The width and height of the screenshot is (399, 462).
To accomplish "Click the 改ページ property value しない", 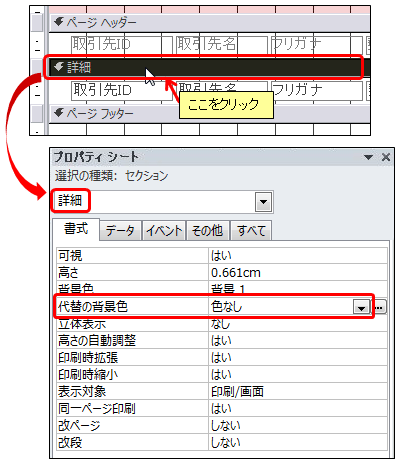I will tap(298, 425).
